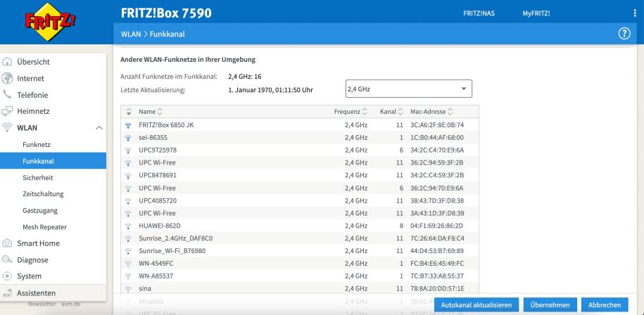
Task: Click the FRITZ! logo
Action: 50,22
